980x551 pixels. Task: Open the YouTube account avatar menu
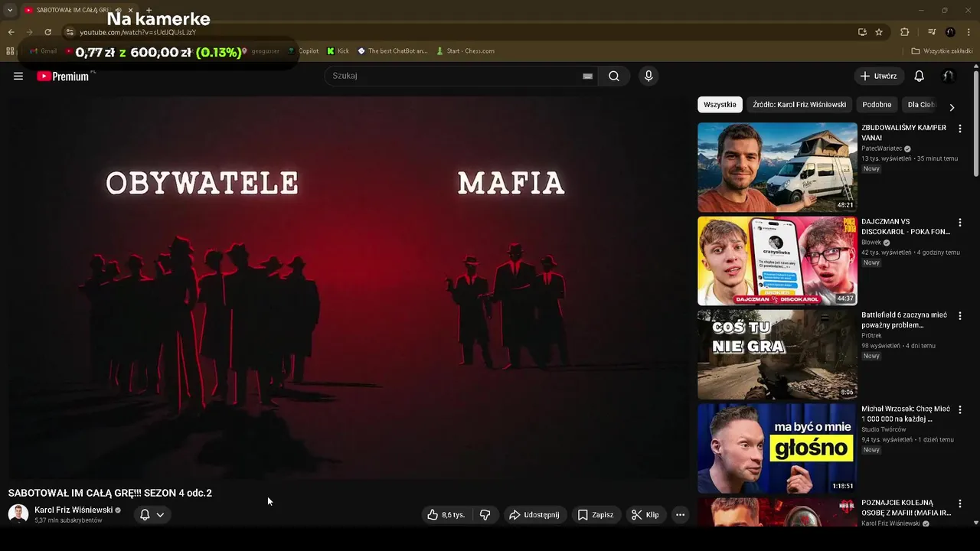(x=949, y=76)
